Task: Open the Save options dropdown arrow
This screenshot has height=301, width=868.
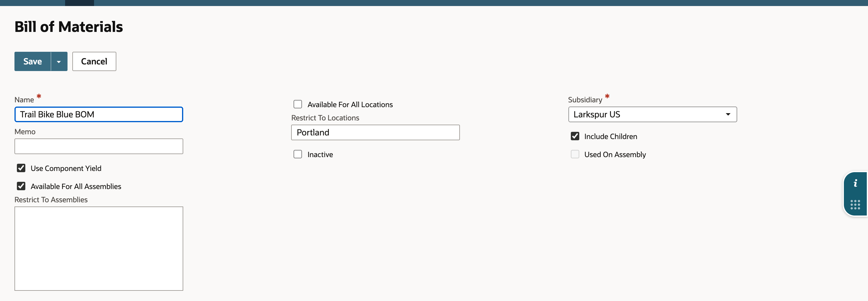Action: 59,61
